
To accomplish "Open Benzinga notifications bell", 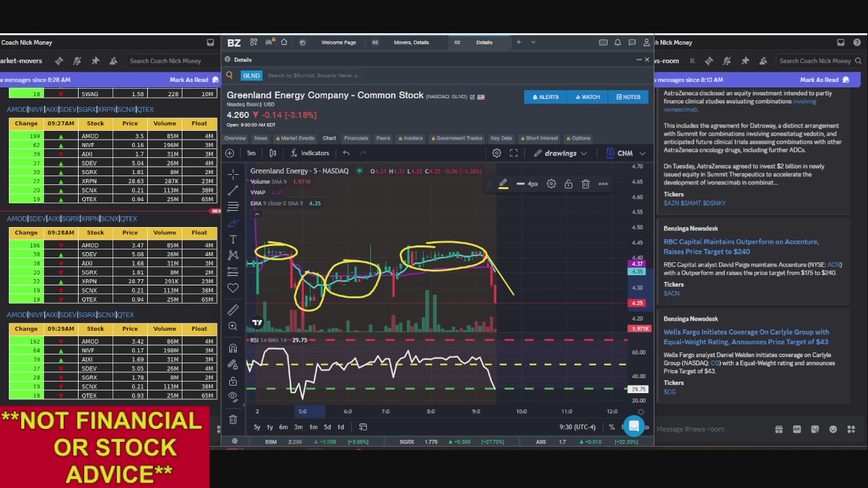I will 617,43.
